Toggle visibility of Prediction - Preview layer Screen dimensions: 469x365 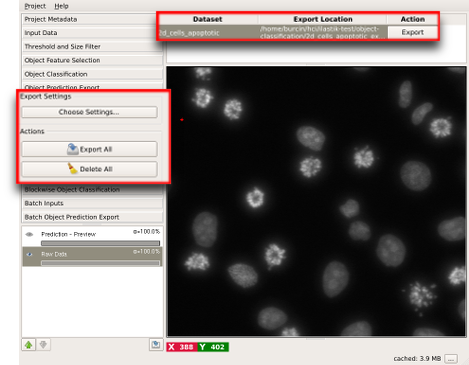click(29, 234)
